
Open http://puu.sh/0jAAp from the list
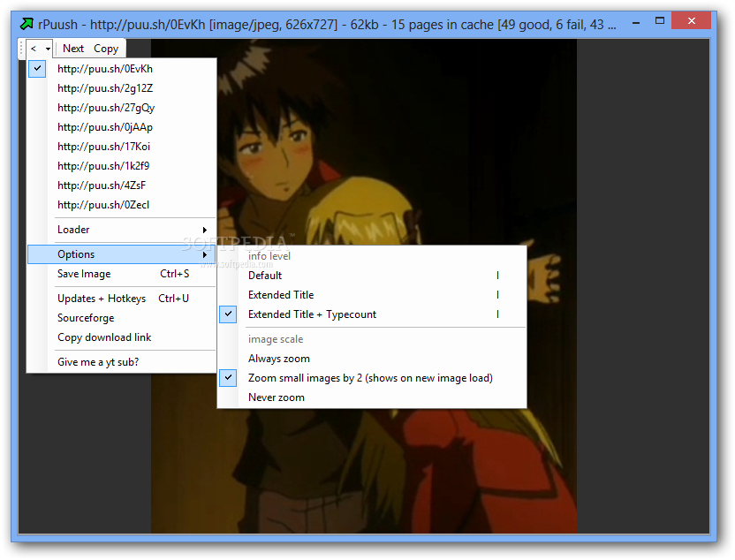point(121,127)
